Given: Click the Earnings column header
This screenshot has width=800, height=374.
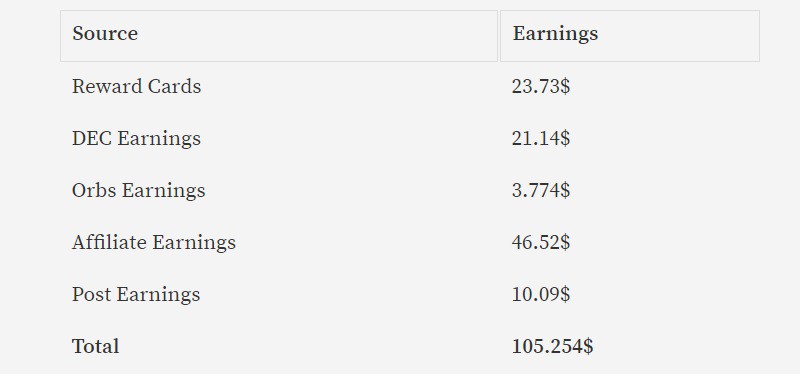Looking at the screenshot, I should [555, 34].
